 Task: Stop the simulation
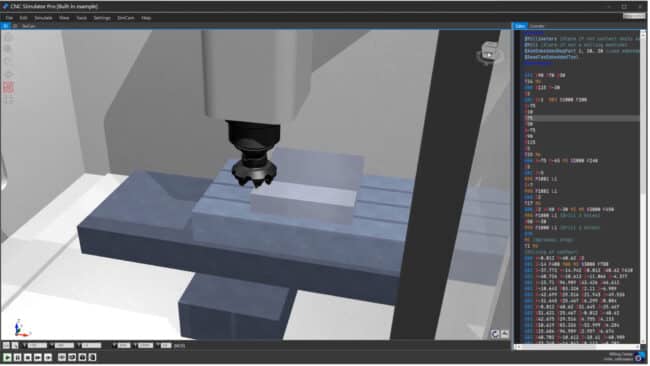pos(28,357)
